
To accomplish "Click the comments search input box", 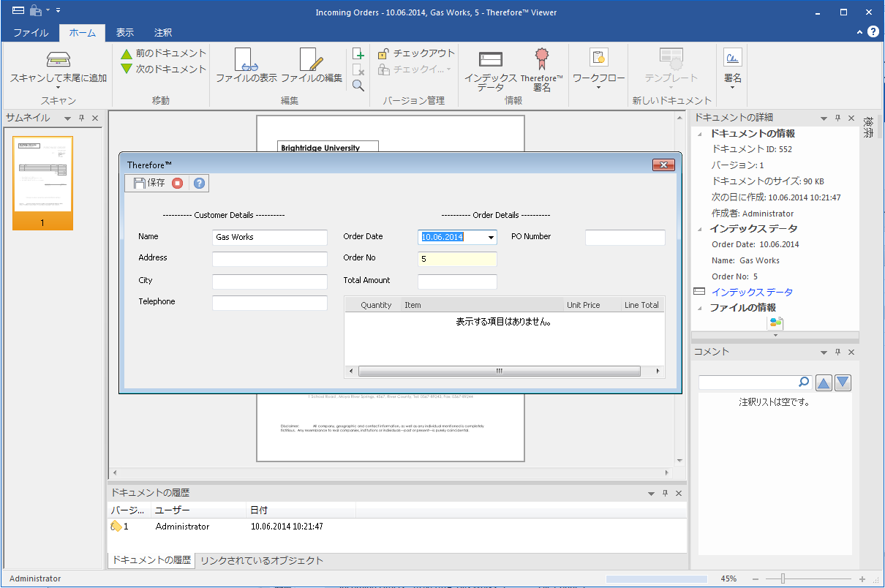I will [x=748, y=382].
